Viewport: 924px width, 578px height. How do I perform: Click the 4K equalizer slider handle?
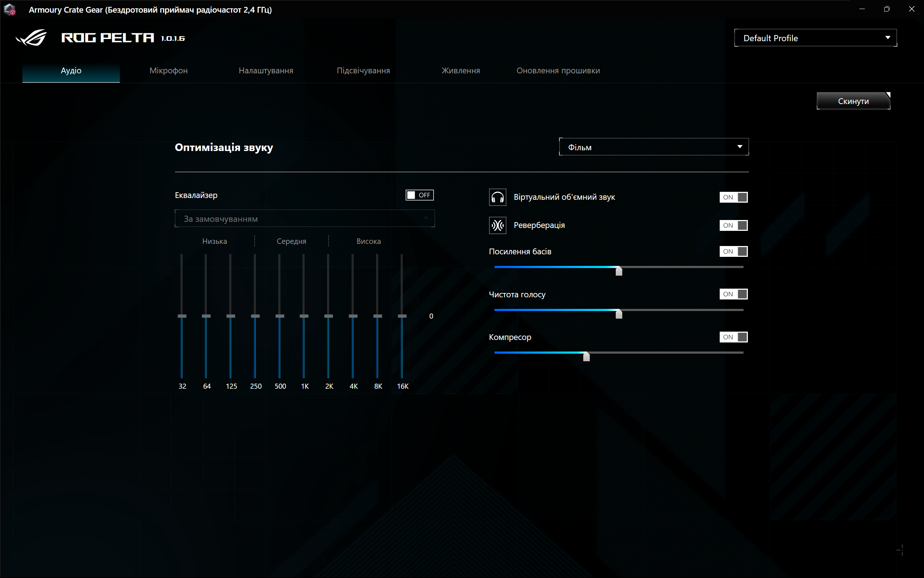353,316
